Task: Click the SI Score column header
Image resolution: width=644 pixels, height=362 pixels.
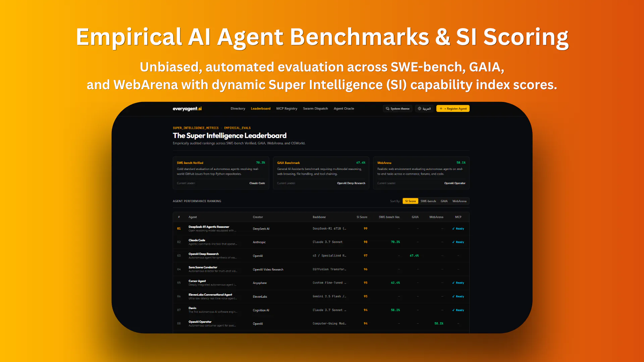Action: tap(362, 217)
